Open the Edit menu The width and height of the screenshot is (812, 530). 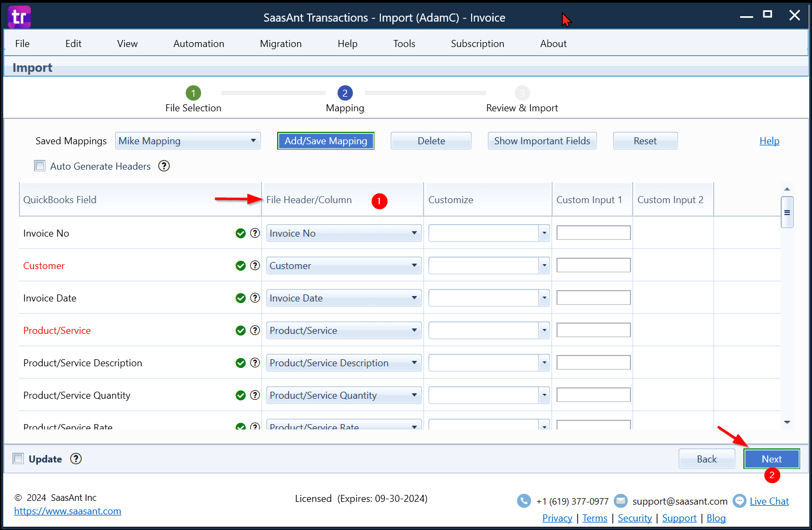[73, 44]
